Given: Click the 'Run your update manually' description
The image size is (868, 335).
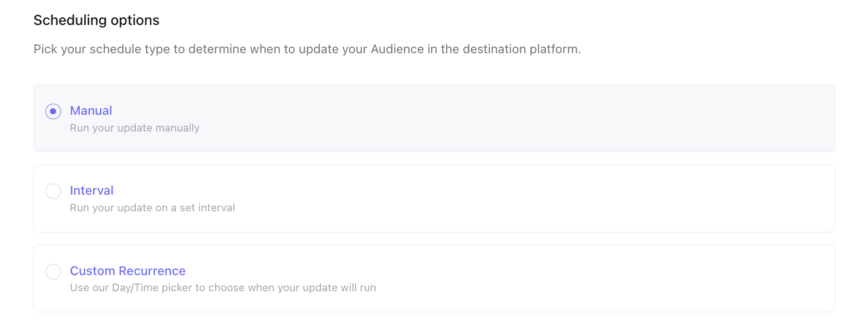Looking at the screenshot, I should pyautogui.click(x=135, y=128).
